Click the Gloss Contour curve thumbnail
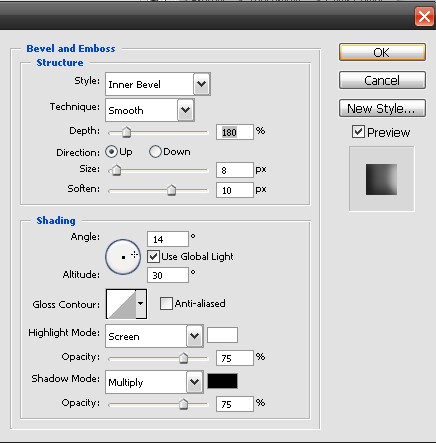 click(121, 304)
